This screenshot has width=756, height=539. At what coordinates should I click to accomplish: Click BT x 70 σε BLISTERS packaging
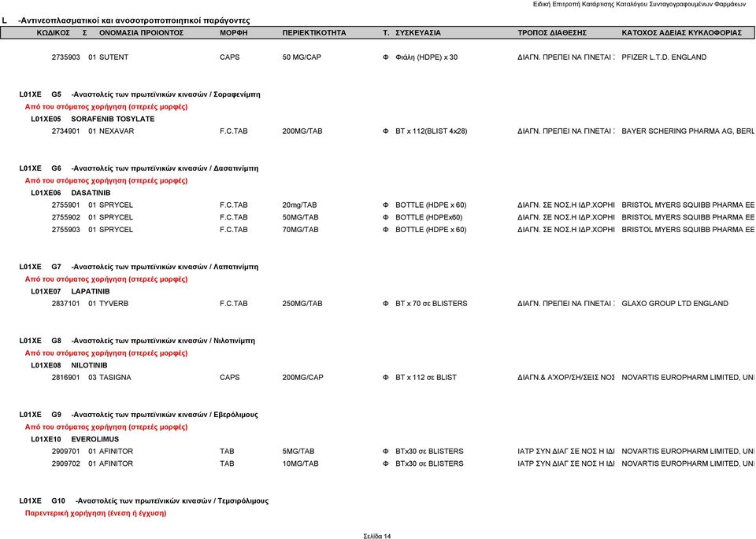pos(431,304)
